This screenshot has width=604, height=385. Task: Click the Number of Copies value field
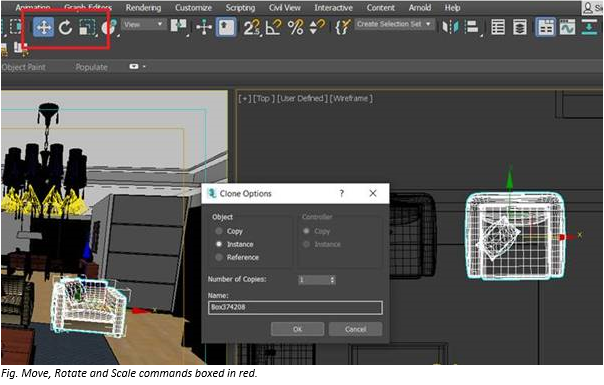314,280
